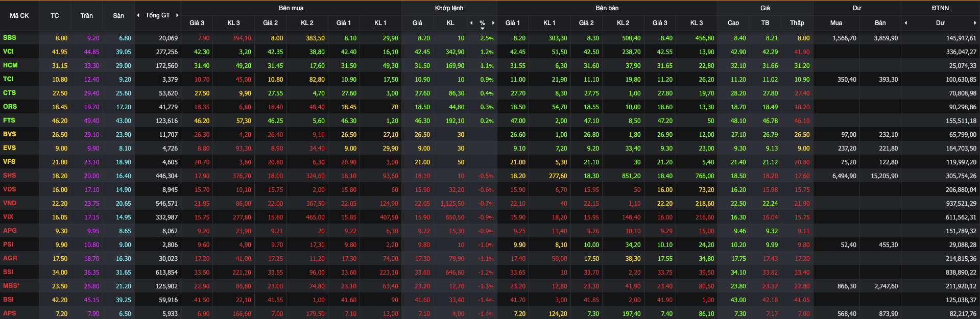The image size is (980, 319).
Task: Open ticker ORS
Action: 10,107
